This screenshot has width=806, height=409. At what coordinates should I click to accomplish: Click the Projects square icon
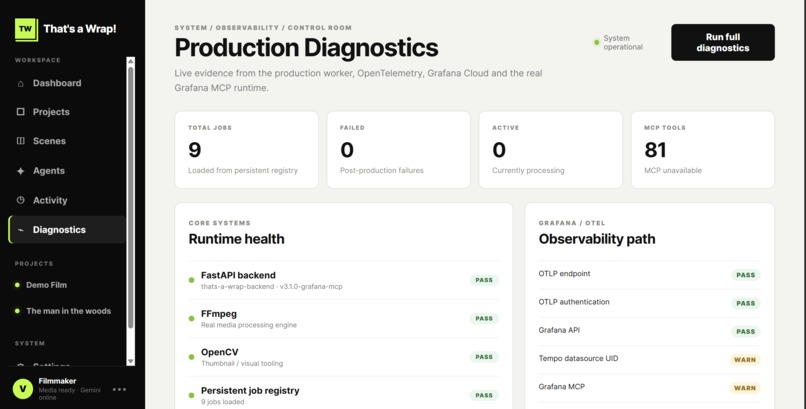21,111
